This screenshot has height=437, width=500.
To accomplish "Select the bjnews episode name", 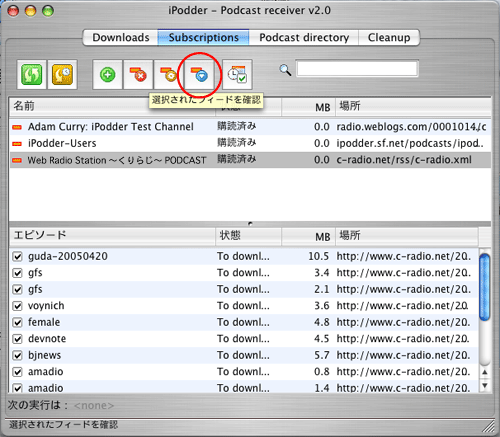I will click(x=44, y=355).
